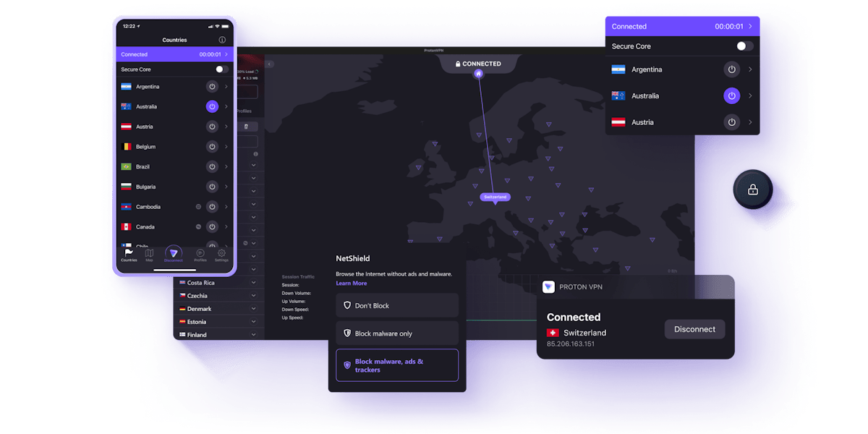Open Connected status chevron on phone
This screenshot has height=434, width=868.
coord(226,54)
